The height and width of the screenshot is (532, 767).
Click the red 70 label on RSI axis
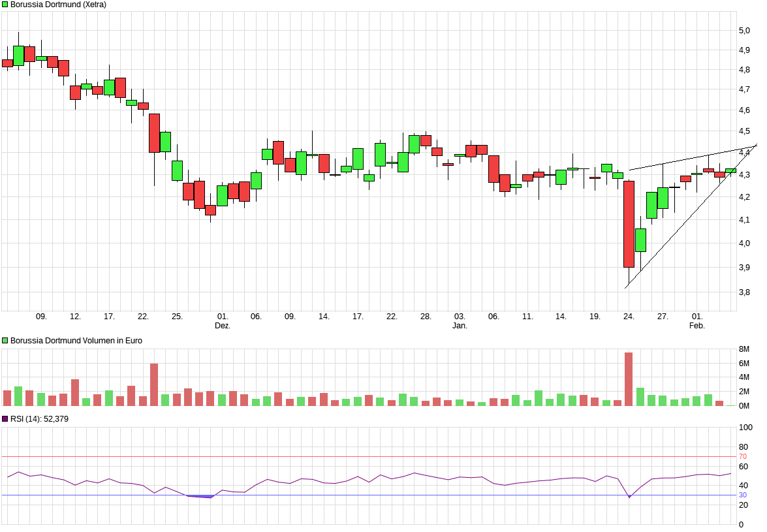(743, 457)
